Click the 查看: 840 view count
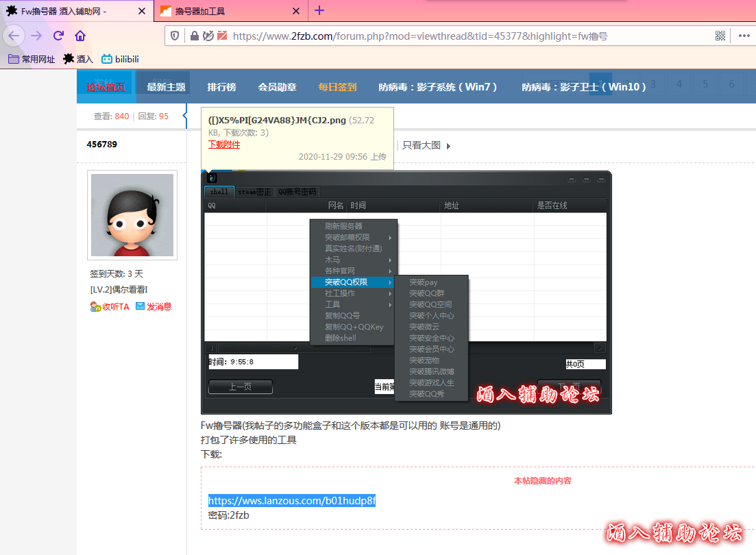The image size is (756, 555). [111, 116]
